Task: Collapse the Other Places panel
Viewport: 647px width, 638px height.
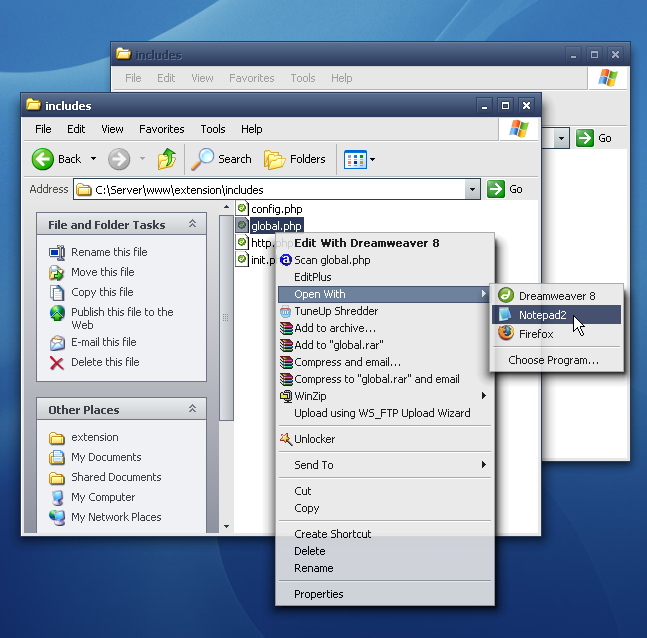Action: coord(192,409)
